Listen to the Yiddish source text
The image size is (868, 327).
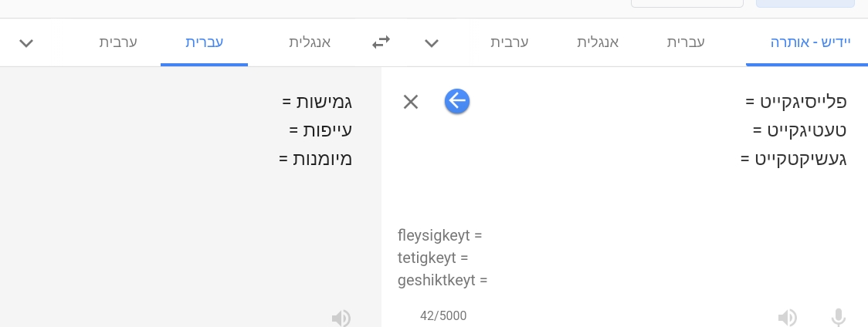coord(787,317)
